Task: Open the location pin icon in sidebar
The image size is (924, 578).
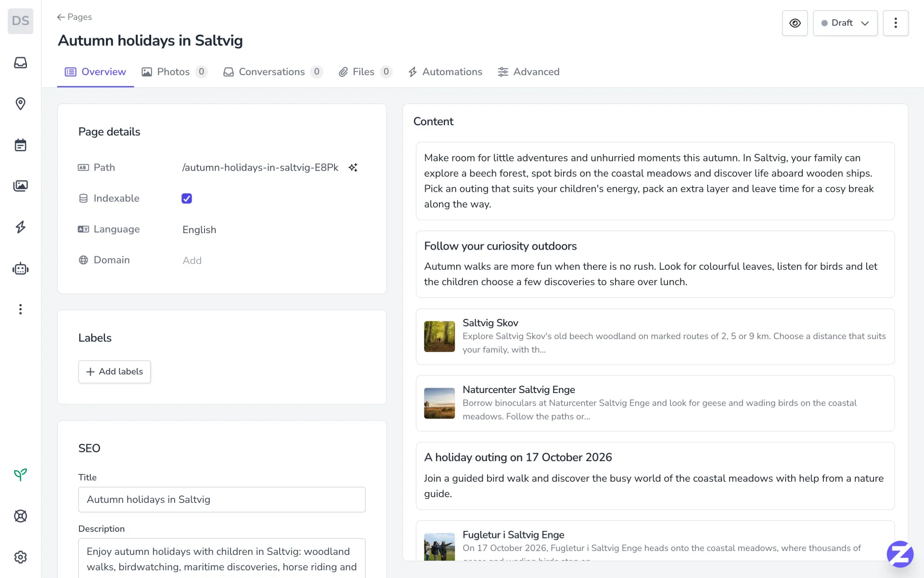Action: pyautogui.click(x=20, y=104)
